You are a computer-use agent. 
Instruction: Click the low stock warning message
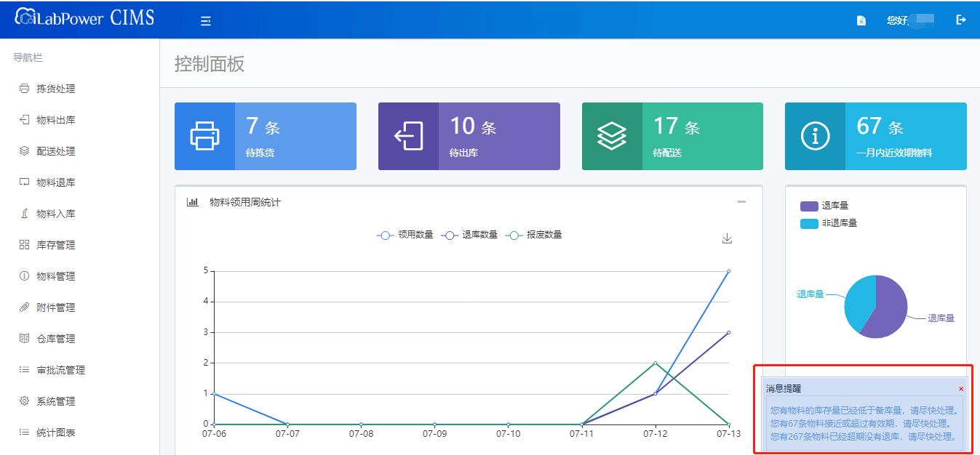864,411
